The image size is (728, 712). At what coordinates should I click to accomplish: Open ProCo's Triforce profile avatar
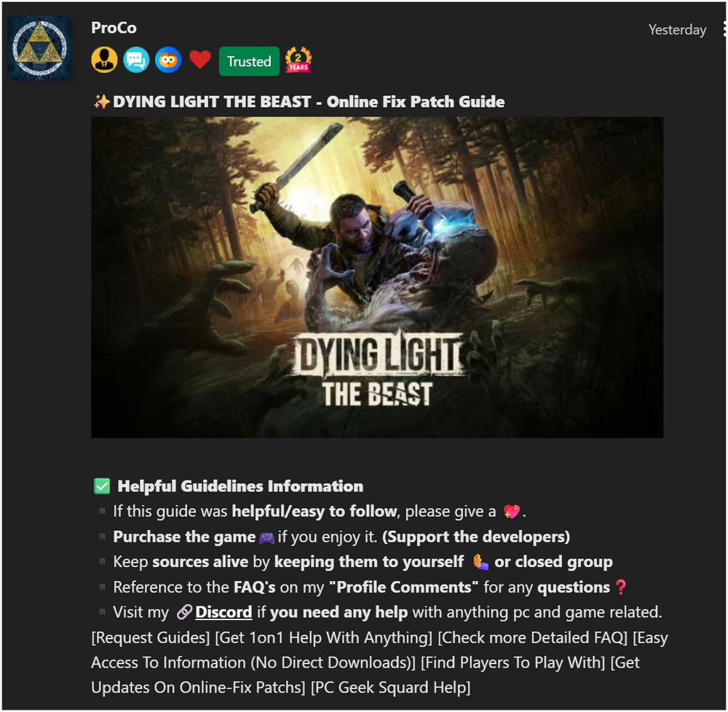pyautogui.click(x=39, y=48)
